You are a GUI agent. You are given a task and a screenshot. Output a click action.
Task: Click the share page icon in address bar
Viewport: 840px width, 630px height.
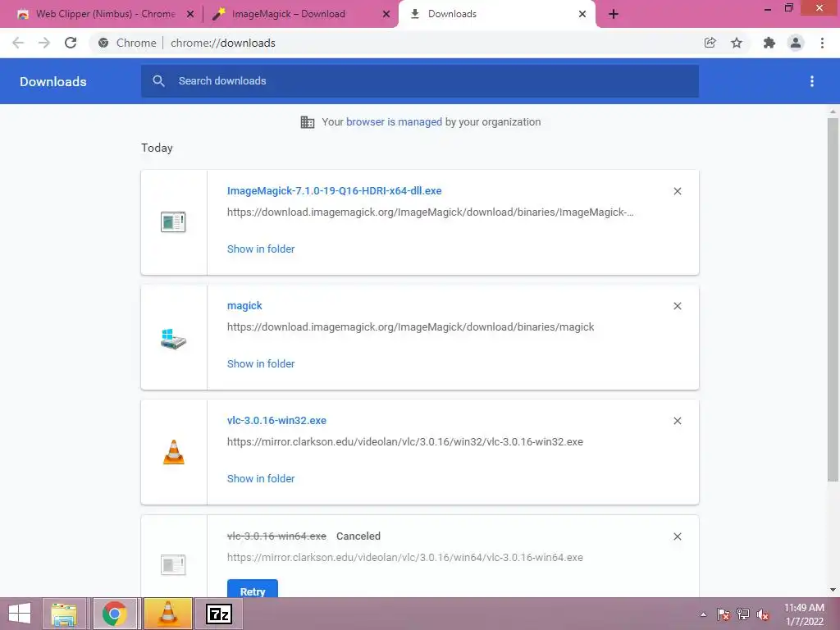(710, 43)
